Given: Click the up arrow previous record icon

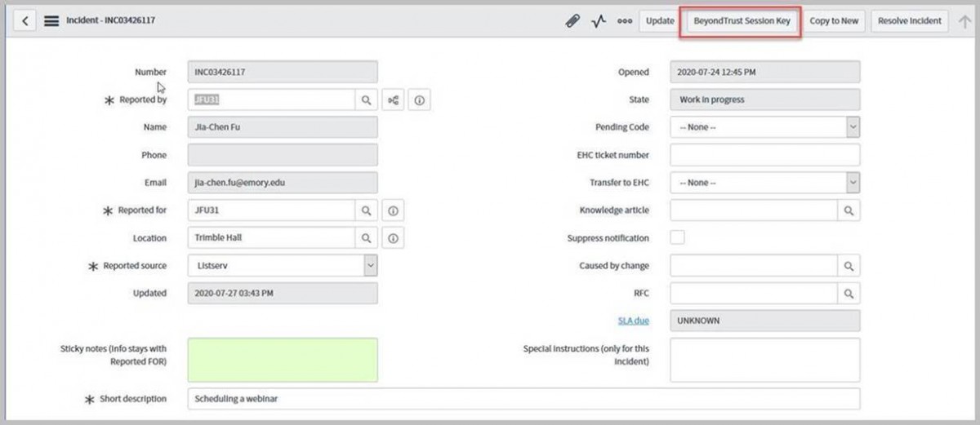Looking at the screenshot, I should coord(964,21).
